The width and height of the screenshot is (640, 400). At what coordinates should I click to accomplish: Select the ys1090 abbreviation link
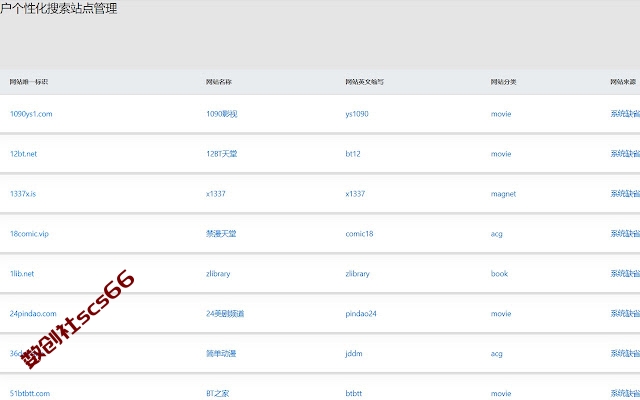[x=357, y=114]
